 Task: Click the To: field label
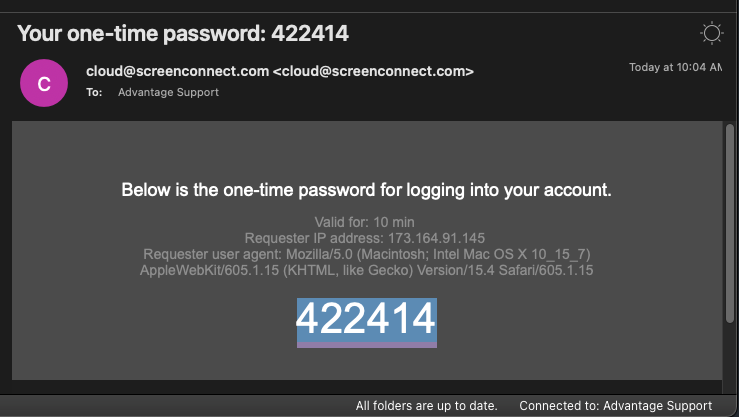tap(94, 92)
